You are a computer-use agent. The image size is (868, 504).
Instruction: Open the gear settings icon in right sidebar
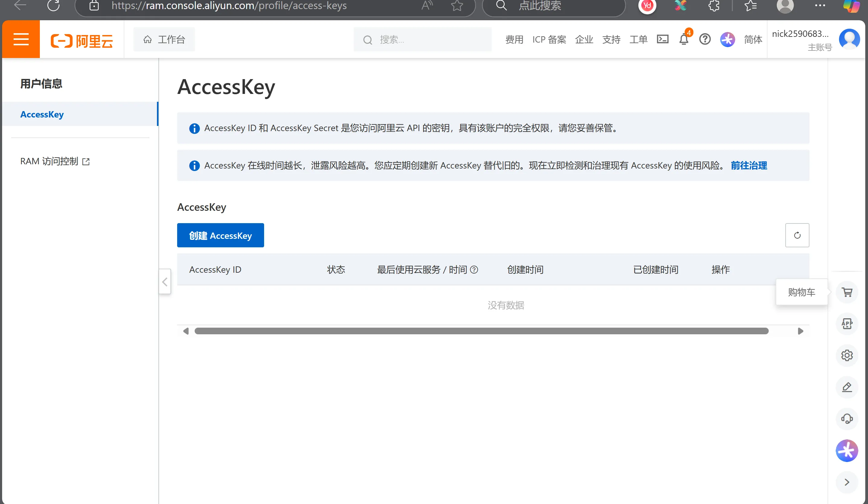click(847, 355)
